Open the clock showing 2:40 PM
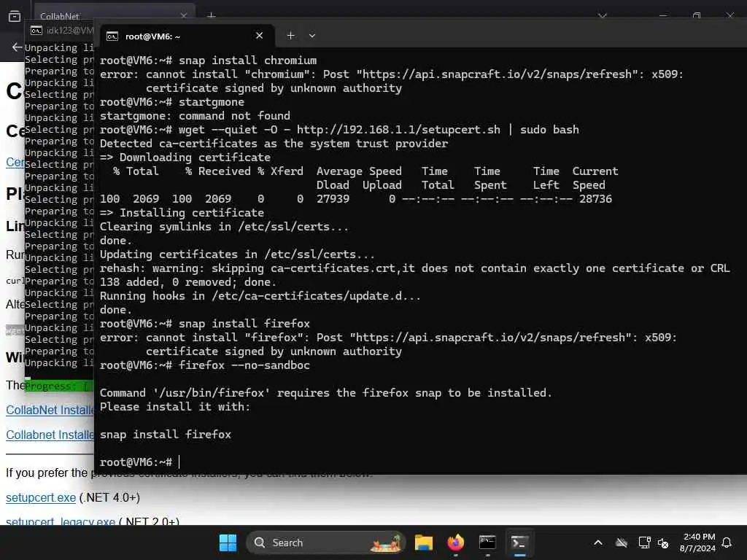Viewport: 747px width, 560px height. click(697, 542)
